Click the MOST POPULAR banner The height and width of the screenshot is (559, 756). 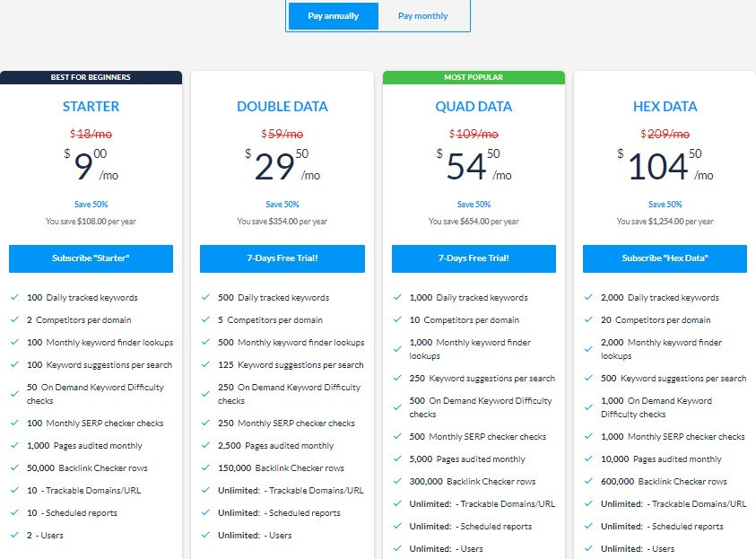(x=474, y=77)
